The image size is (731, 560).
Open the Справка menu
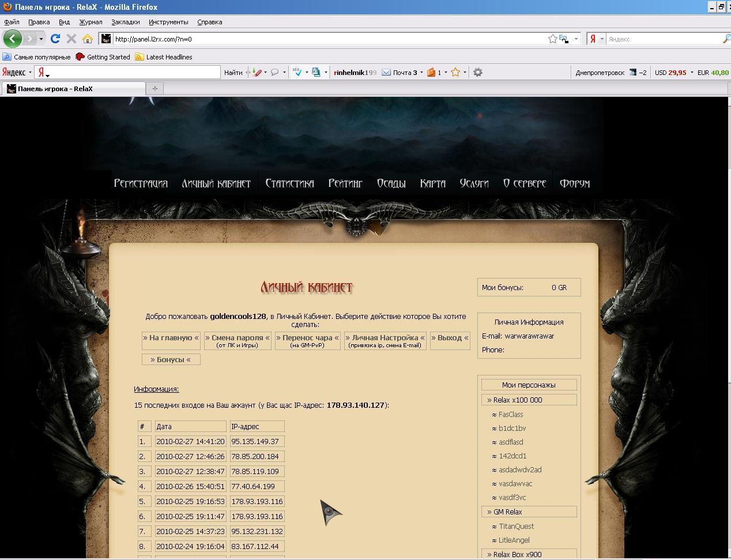[209, 22]
